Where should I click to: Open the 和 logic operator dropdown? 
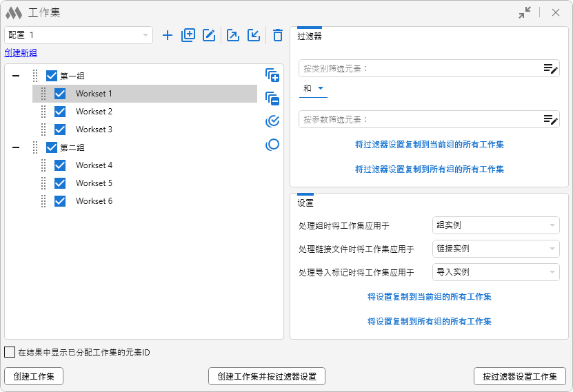point(314,88)
